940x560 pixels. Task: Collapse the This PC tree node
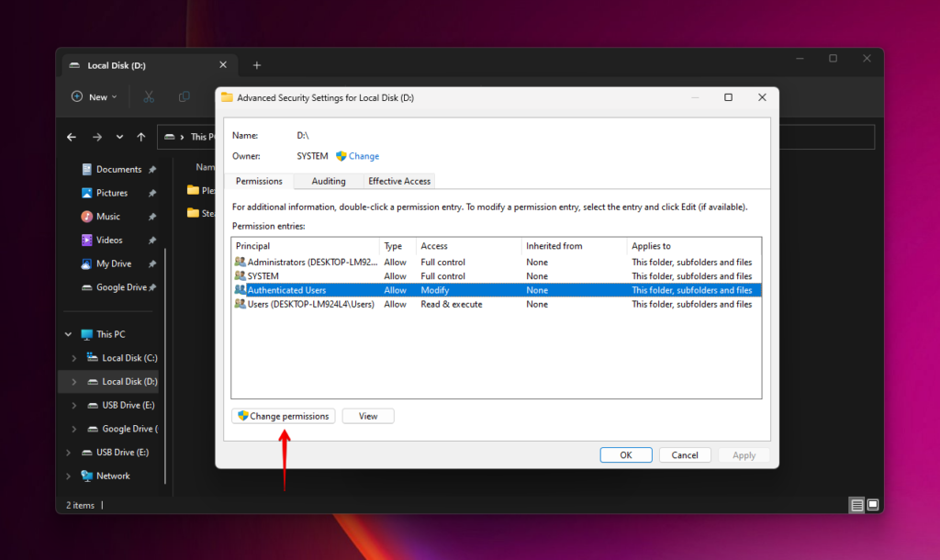[67, 333]
